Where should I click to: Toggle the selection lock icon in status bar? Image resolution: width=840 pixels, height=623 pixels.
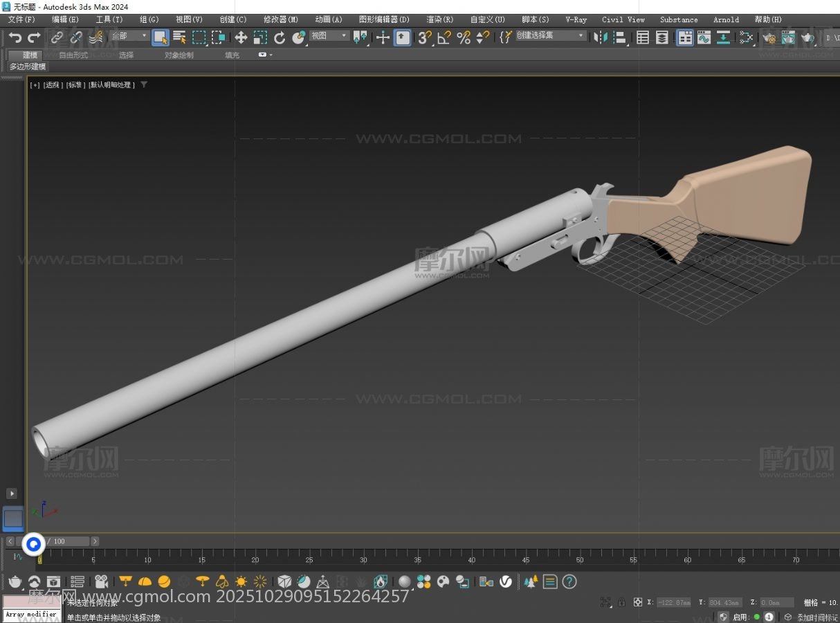coord(622,602)
